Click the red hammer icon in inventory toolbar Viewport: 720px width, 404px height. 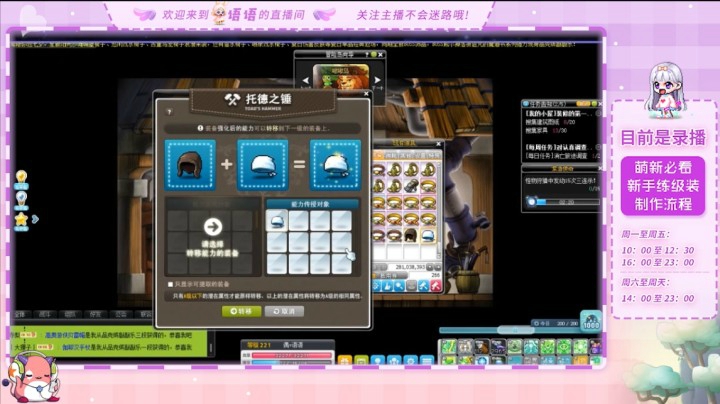435,286
